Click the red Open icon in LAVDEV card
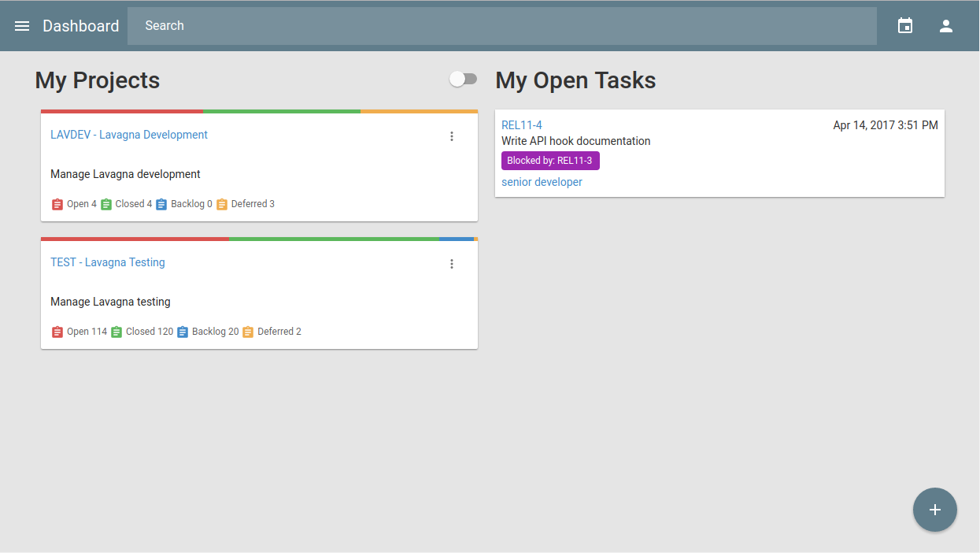The height and width of the screenshot is (553, 980). tap(57, 204)
